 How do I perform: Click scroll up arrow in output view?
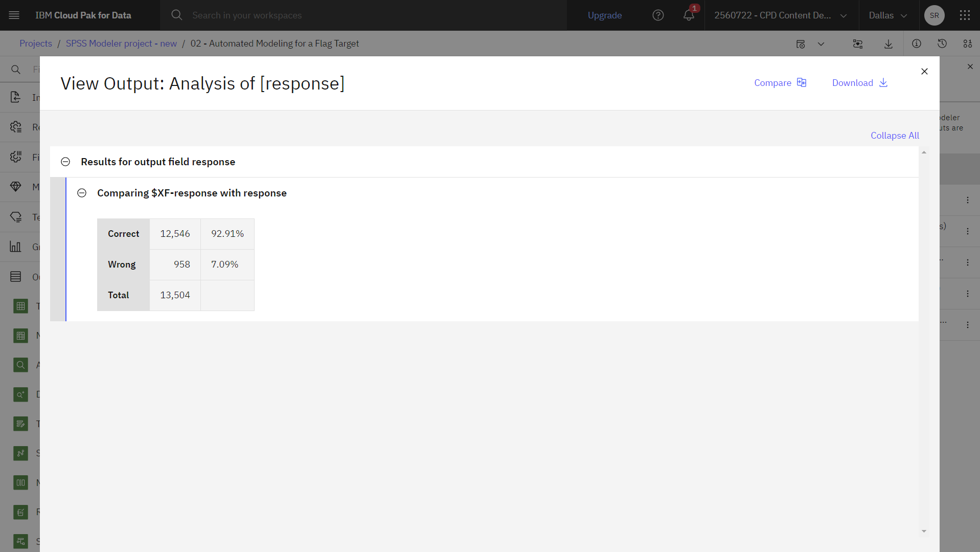[x=924, y=152]
